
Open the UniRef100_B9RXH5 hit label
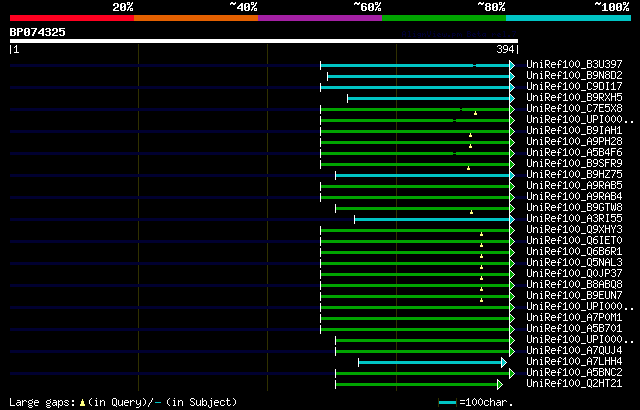click(x=574, y=98)
